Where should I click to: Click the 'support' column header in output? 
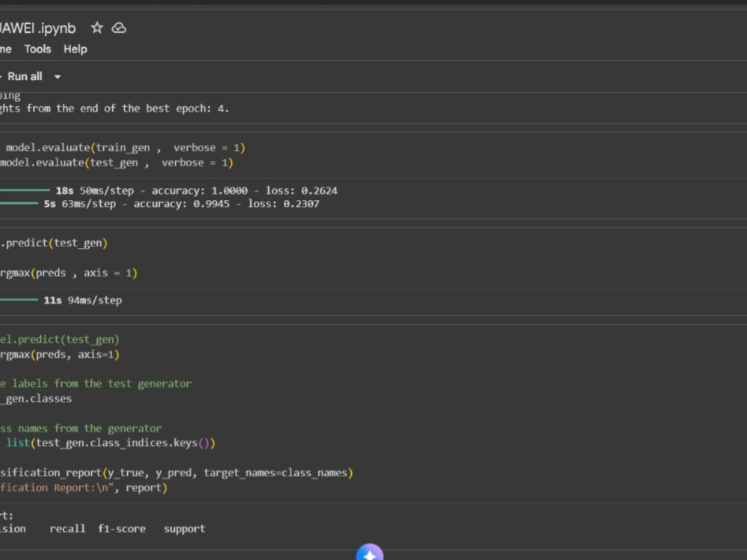pos(185,529)
